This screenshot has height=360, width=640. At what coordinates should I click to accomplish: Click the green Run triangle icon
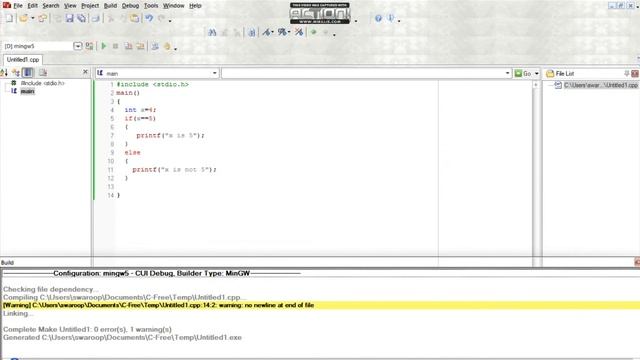point(104,46)
